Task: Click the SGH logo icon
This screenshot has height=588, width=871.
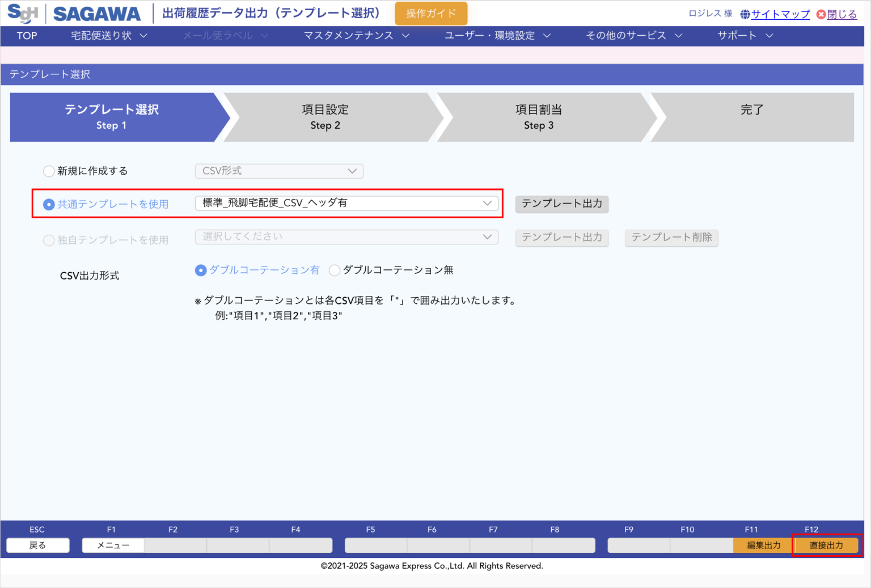Action: click(22, 12)
